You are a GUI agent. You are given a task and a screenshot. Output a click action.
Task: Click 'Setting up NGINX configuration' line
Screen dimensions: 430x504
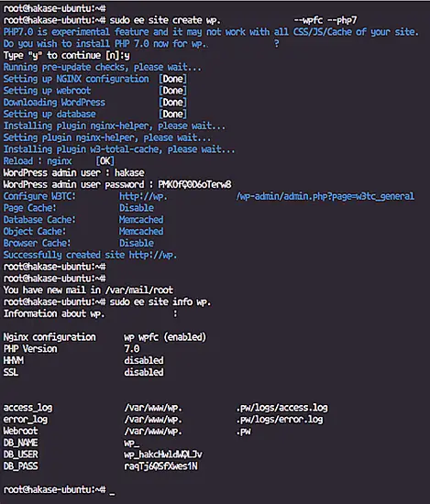coord(94,79)
